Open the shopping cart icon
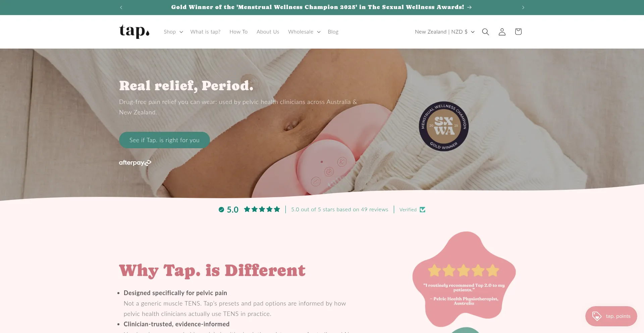The width and height of the screenshot is (644, 333). coord(518,32)
